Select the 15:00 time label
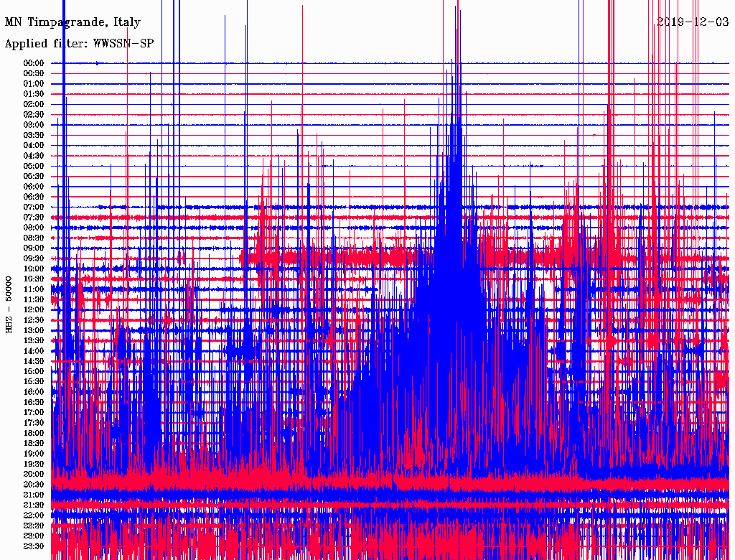This screenshot has width=735, height=560. point(34,371)
